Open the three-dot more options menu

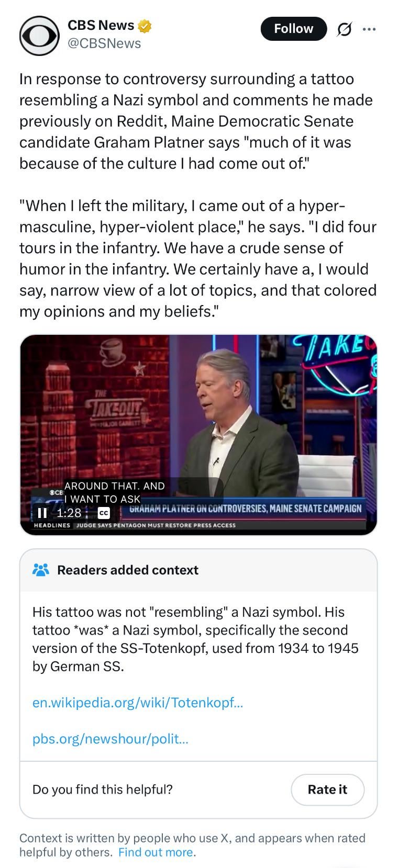(x=369, y=29)
